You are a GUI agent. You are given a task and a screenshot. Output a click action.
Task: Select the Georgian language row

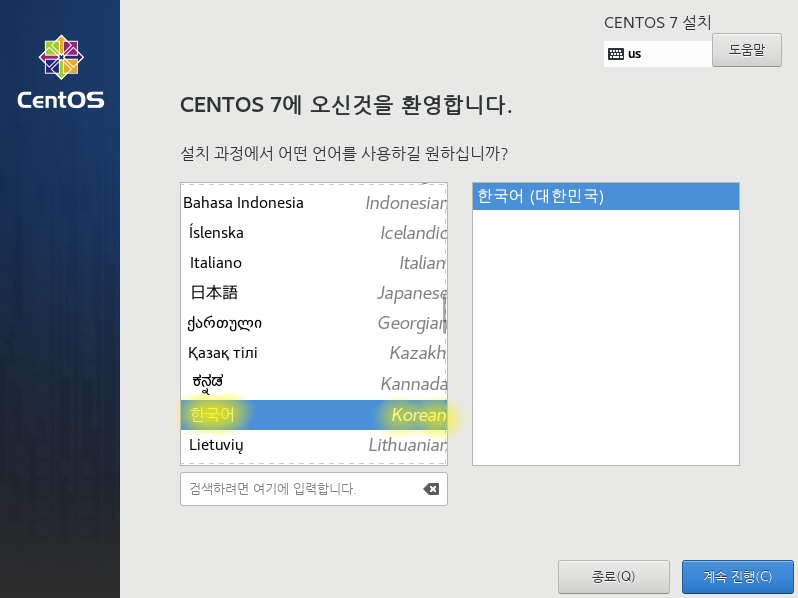coord(314,323)
